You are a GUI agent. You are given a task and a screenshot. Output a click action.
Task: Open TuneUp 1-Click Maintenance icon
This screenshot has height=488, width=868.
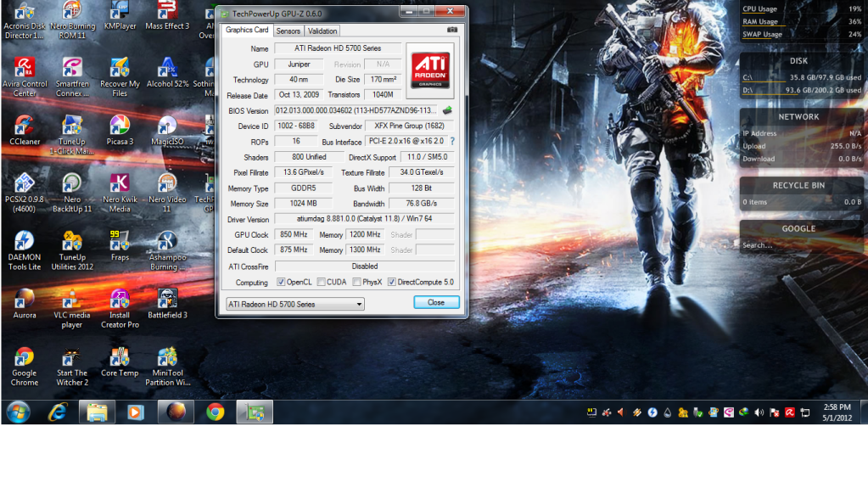click(72, 135)
